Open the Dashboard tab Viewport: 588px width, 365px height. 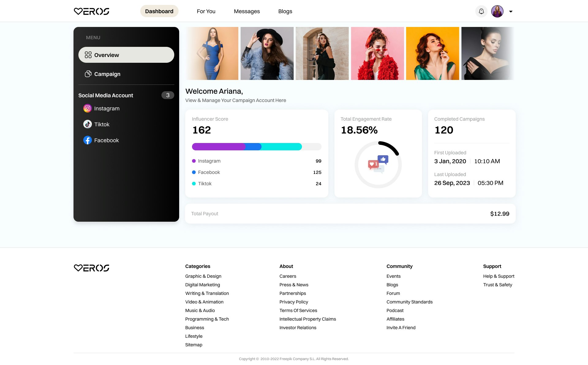[x=159, y=11]
